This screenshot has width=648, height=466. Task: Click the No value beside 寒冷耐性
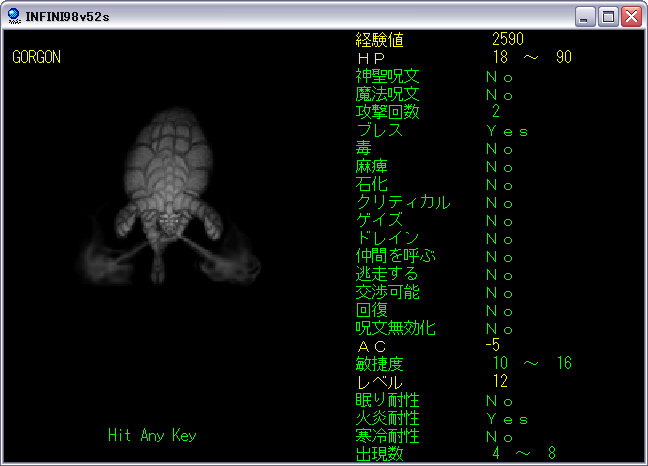(499, 437)
